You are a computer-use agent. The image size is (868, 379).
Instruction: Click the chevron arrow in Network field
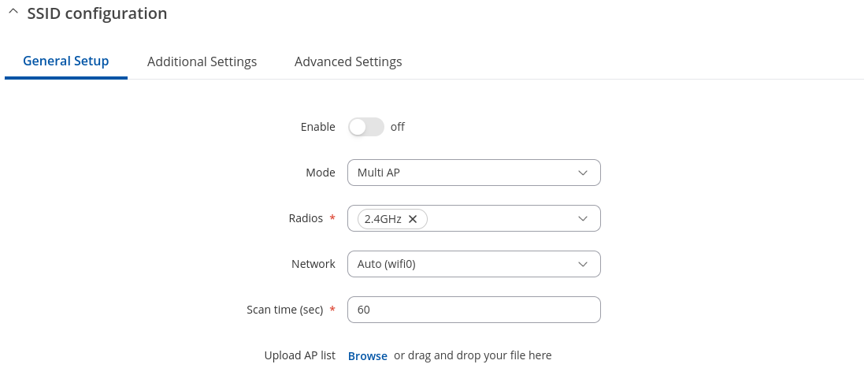583,264
